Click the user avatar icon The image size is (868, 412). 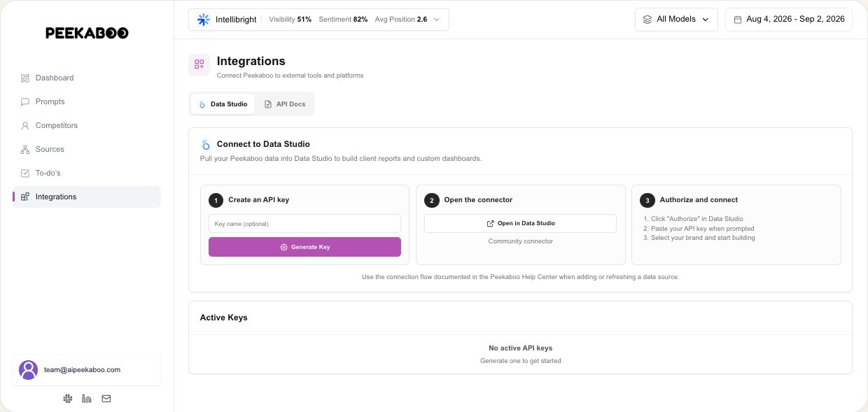click(x=29, y=369)
